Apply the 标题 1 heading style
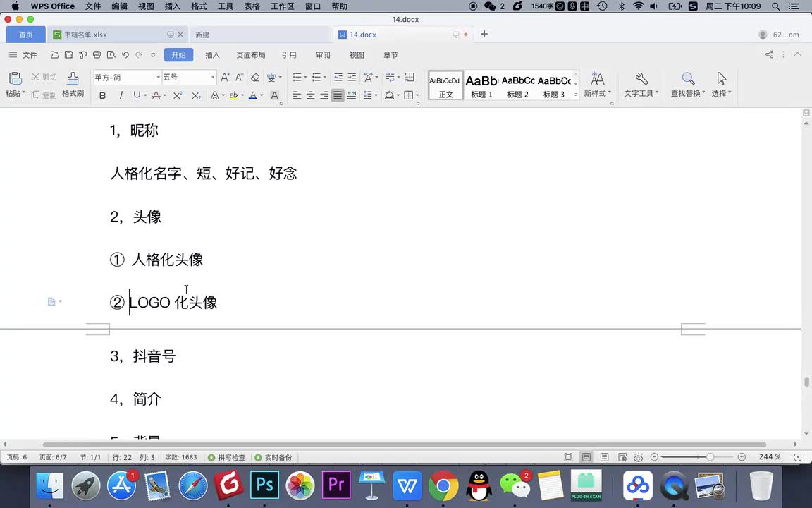Screen dimensions: 812x508 point(481,85)
